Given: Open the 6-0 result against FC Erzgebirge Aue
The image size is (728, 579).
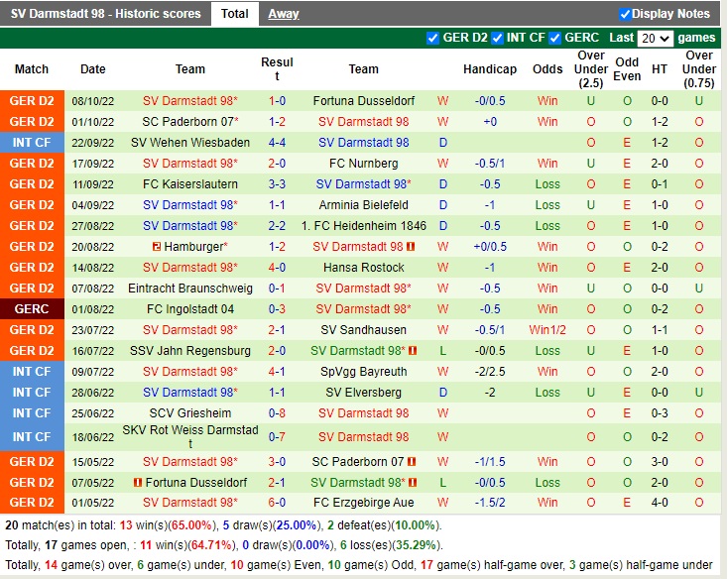Looking at the screenshot, I should pos(277,503).
